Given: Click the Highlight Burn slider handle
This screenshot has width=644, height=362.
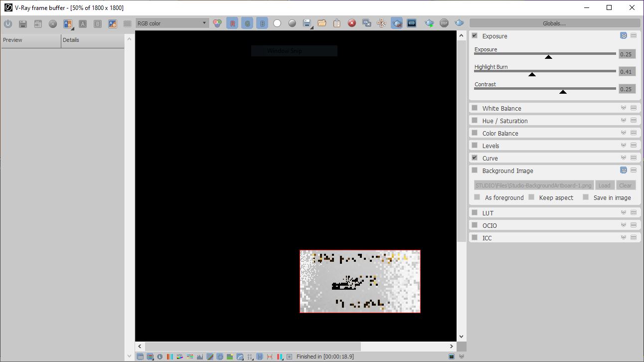Looking at the screenshot, I should click(x=532, y=74).
